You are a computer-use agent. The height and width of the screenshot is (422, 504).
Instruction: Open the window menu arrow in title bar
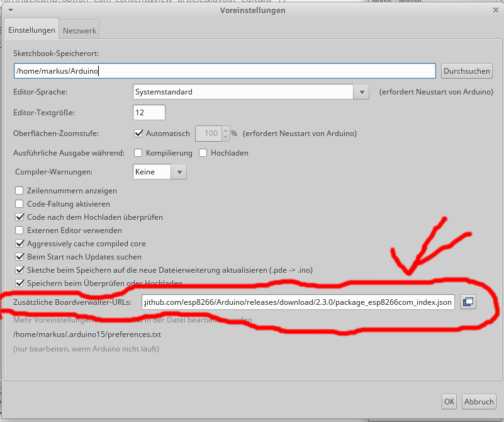[x=11, y=10]
